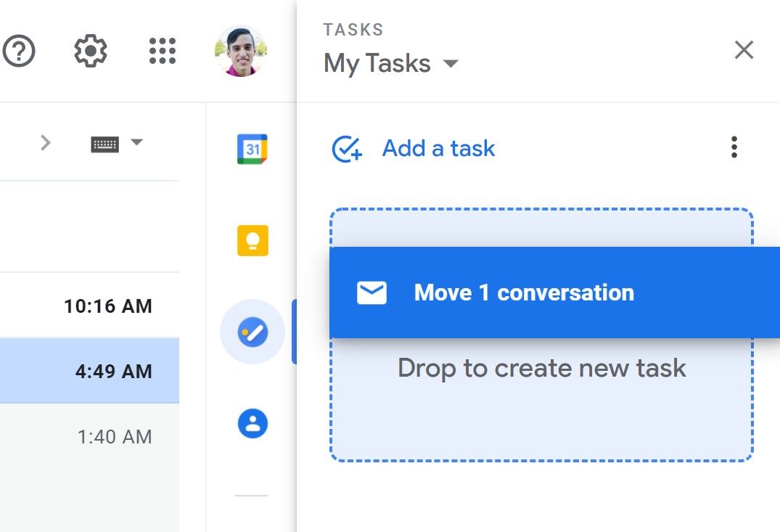The image size is (780, 532).
Task: Expand the panel with the right chevron
Action: click(x=46, y=143)
